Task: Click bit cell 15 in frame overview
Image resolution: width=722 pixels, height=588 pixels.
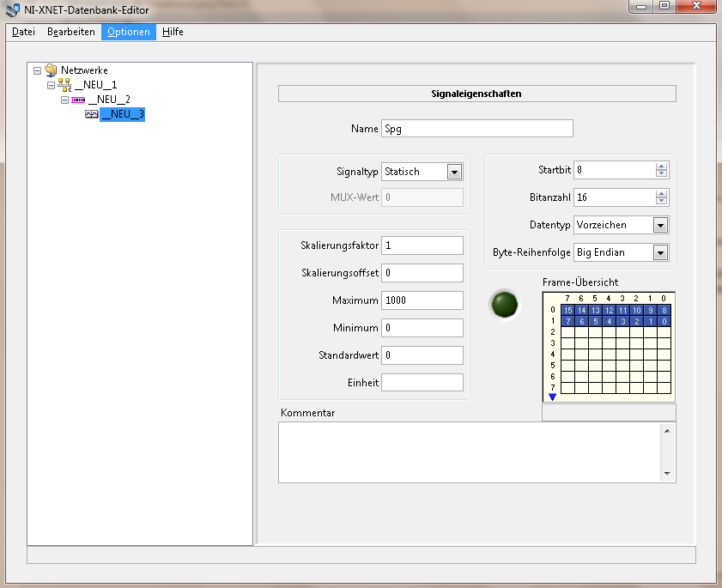Action: (568, 311)
